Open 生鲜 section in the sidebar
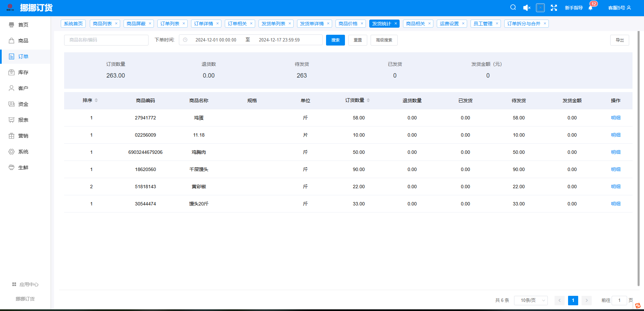 (23, 168)
